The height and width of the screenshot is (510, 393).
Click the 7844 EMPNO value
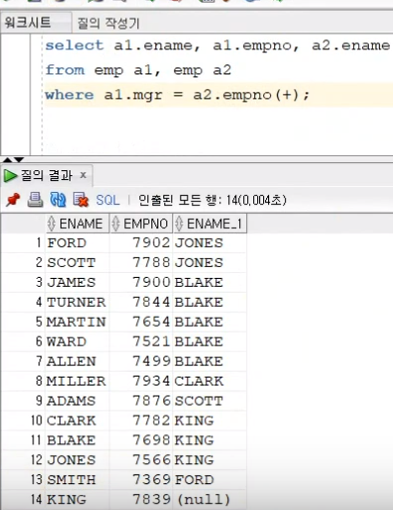(151, 302)
